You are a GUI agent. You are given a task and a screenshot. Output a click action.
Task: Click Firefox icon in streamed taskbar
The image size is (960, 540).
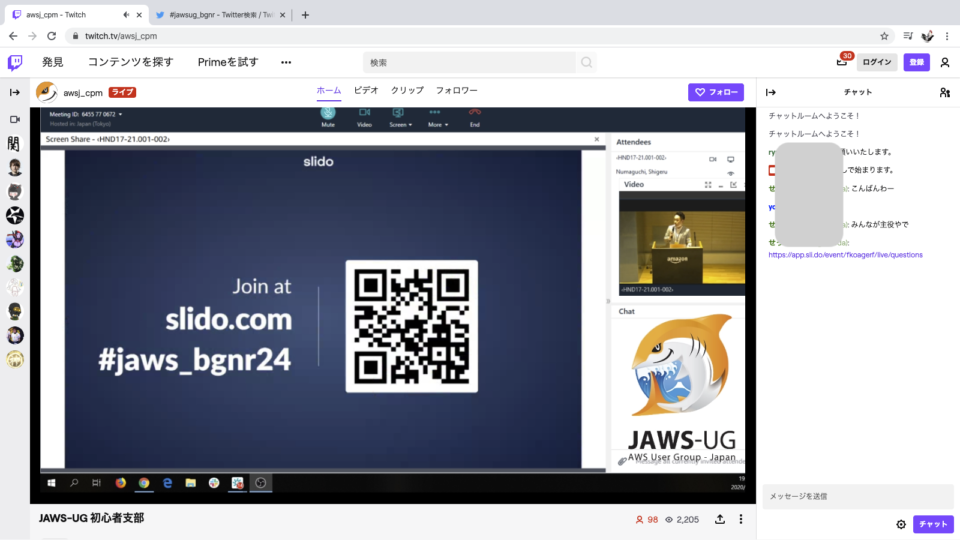tap(121, 483)
